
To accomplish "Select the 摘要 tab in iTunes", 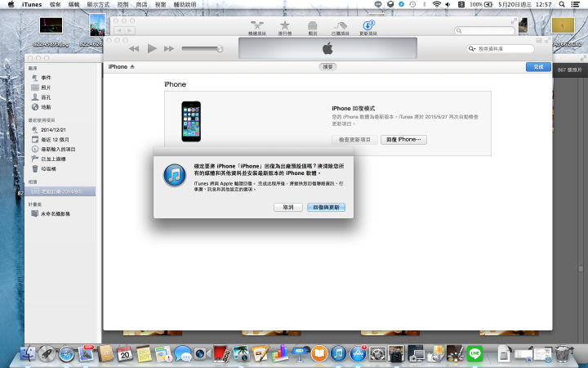I will (x=327, y=67).
